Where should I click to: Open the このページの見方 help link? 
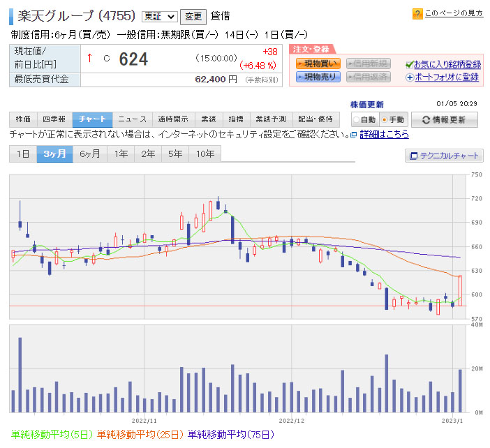(454, 13)
